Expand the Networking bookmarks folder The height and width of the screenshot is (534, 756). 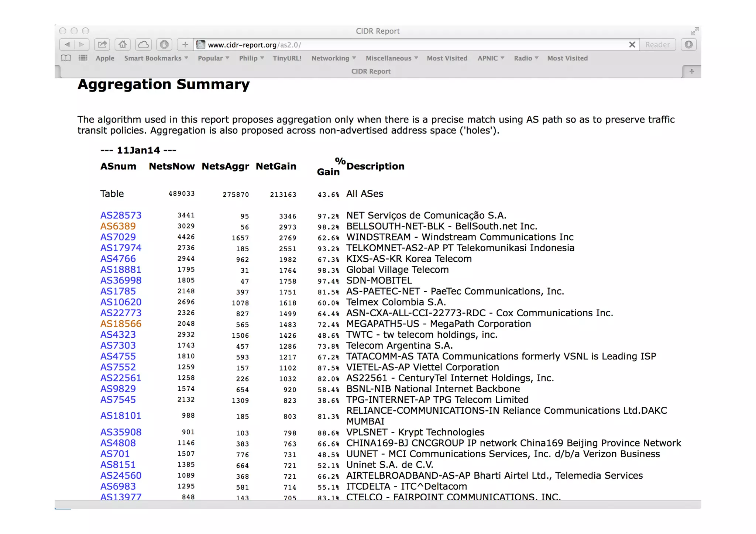(333, 58)
